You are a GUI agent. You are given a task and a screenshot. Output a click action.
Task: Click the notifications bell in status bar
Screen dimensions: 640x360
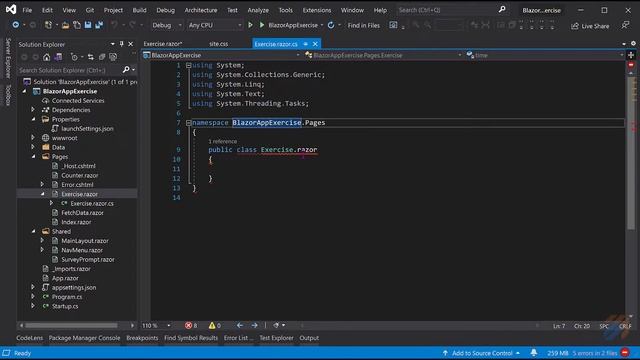[x=533, y=353]
